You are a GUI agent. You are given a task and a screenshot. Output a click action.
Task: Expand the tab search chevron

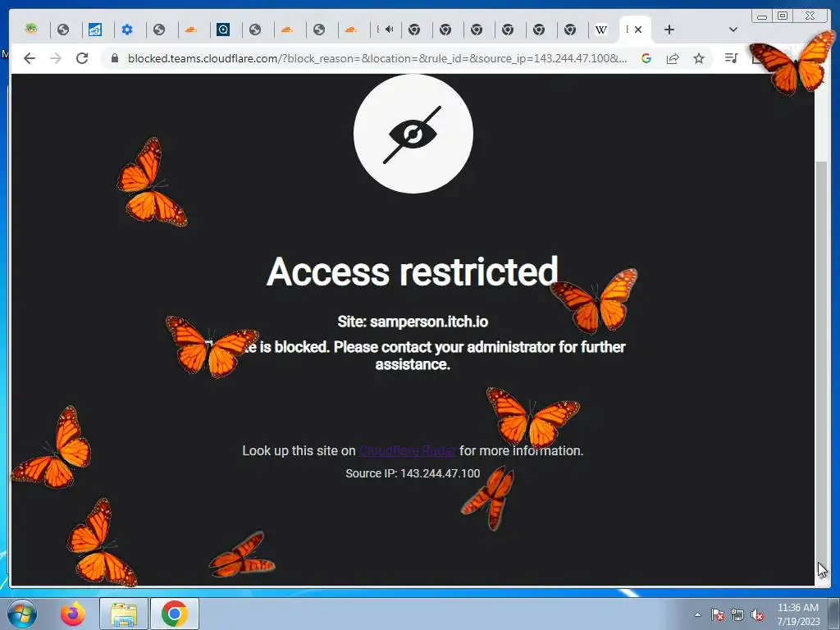tap(733, 30)
